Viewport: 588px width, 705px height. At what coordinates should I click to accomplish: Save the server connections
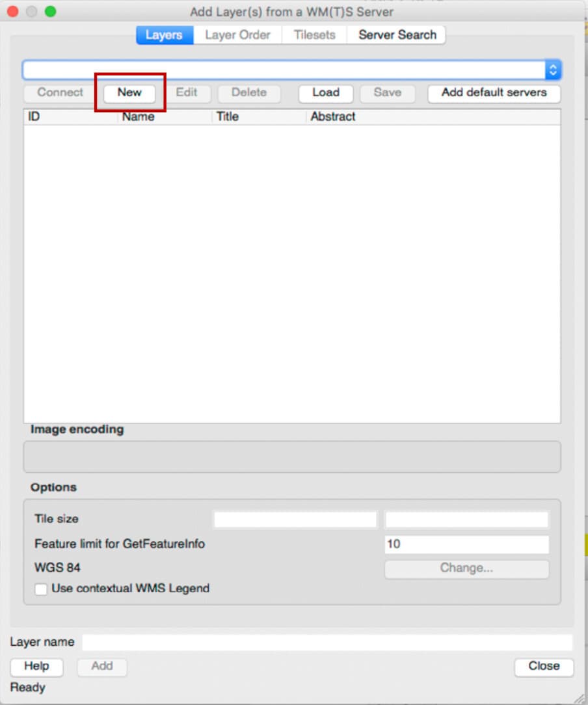pos(387,93)
